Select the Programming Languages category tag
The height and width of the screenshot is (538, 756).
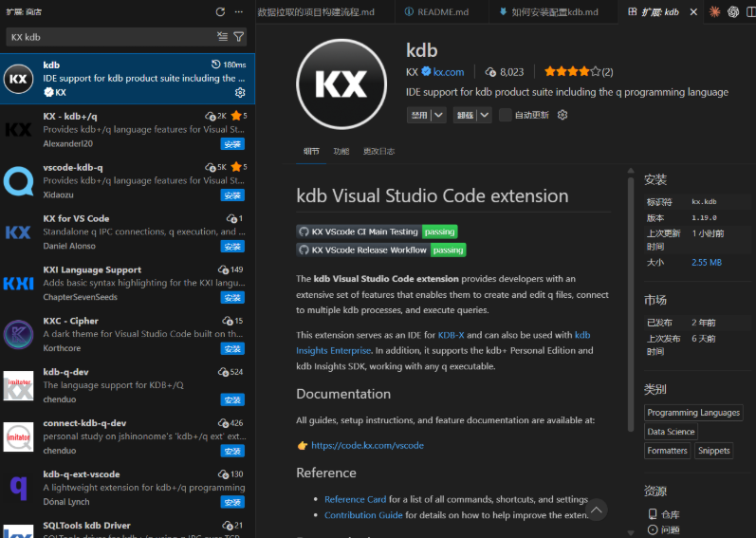coord(693,413)
